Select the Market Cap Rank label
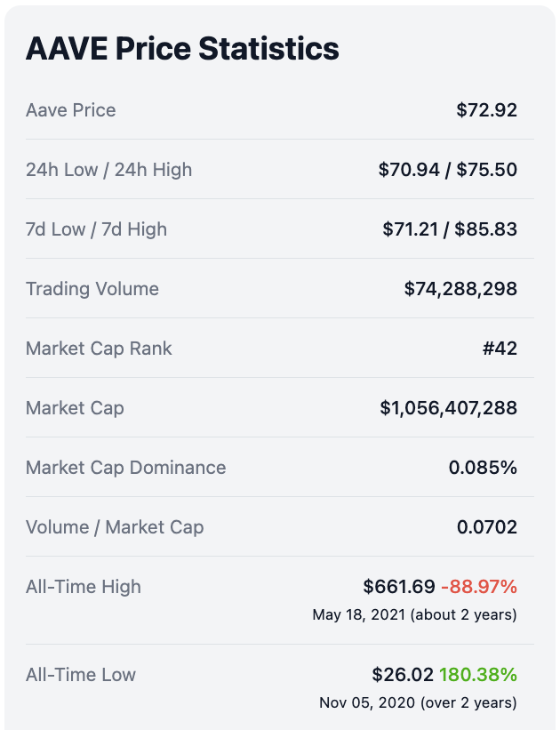Viewport: 560px width, 730px height. (99, 349)
